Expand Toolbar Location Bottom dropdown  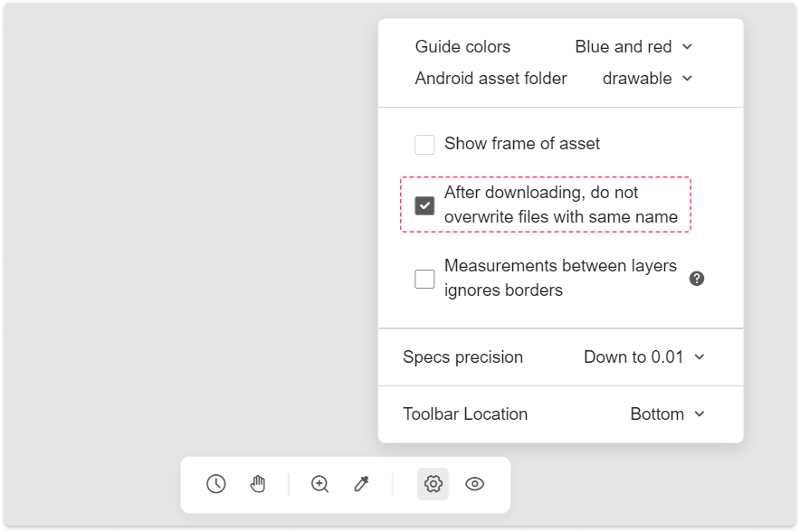[x=668, y=414]
